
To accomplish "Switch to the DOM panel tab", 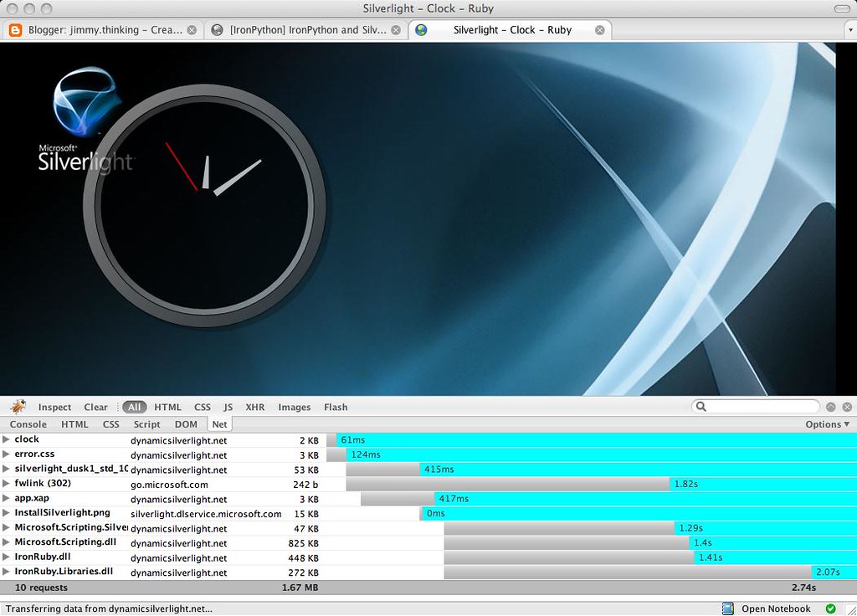I will pos(186,424).
